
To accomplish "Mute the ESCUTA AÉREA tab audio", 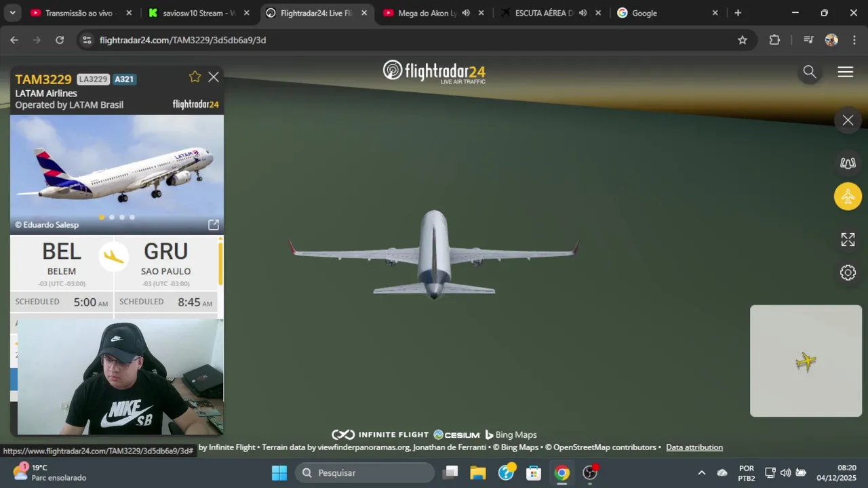I will [583, 13].
